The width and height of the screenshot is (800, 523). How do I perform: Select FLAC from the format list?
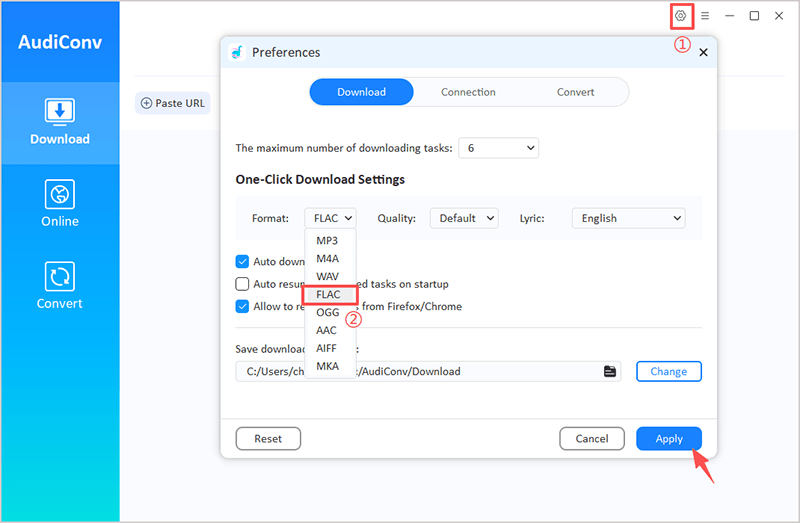tap(330, 294)
